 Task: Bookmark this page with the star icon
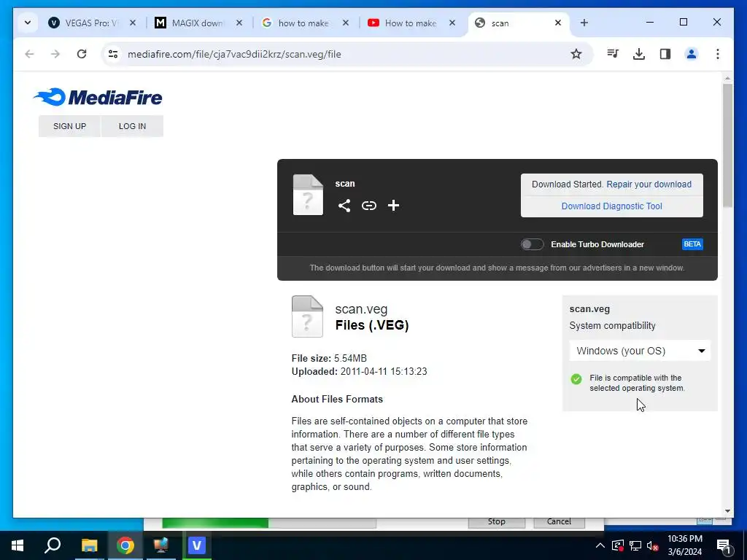click(x=576, y=54)
